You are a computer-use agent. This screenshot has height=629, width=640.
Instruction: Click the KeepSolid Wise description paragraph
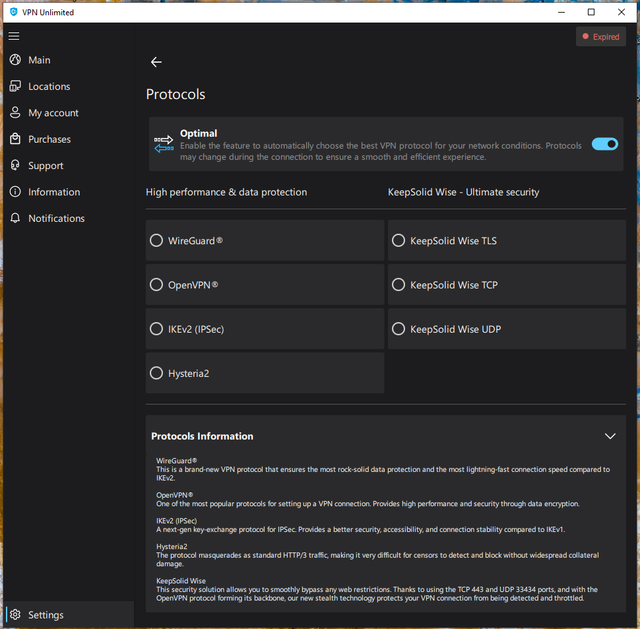[377, 593]
